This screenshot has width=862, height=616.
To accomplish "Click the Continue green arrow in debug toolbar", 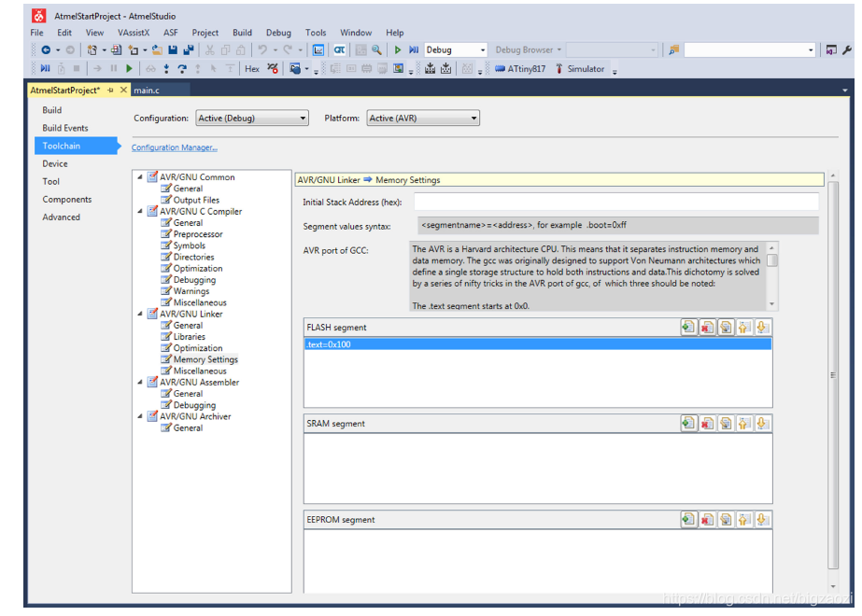I will [129, 69].
